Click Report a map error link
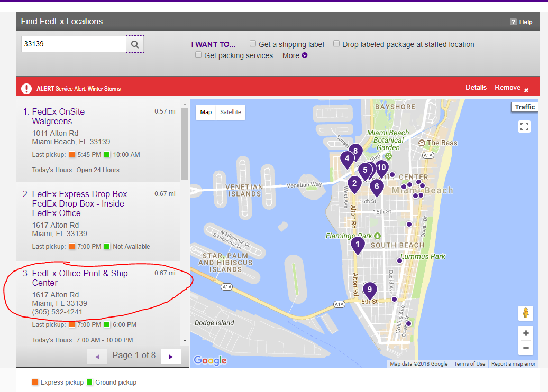The height and width of the screenshot is (392, 548). click(513, 363)
